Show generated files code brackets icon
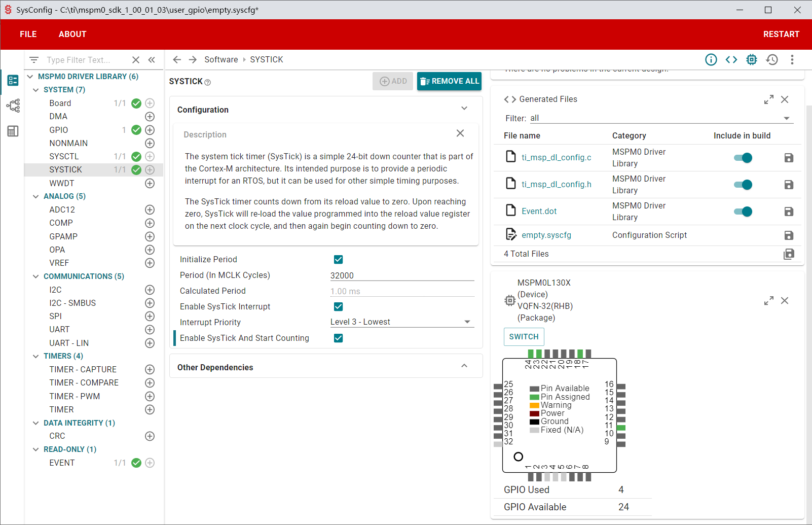812x525 pixels. pyautogui.click(x=731, y=60)
